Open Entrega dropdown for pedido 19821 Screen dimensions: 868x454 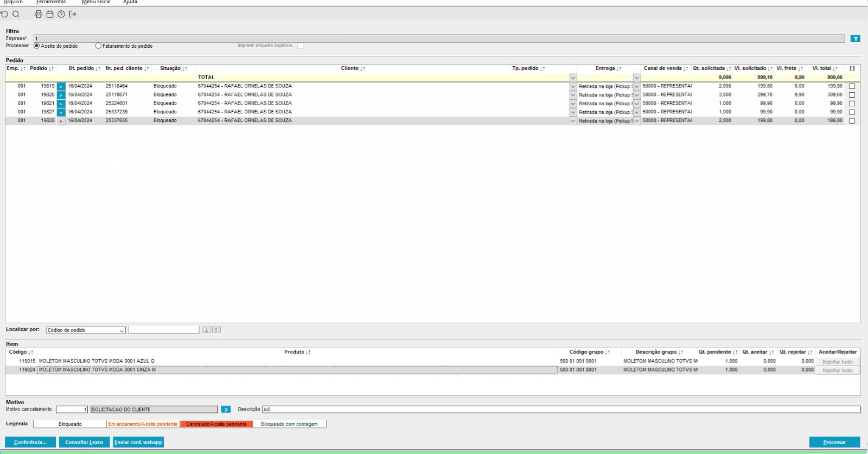(x=636, y=104)
